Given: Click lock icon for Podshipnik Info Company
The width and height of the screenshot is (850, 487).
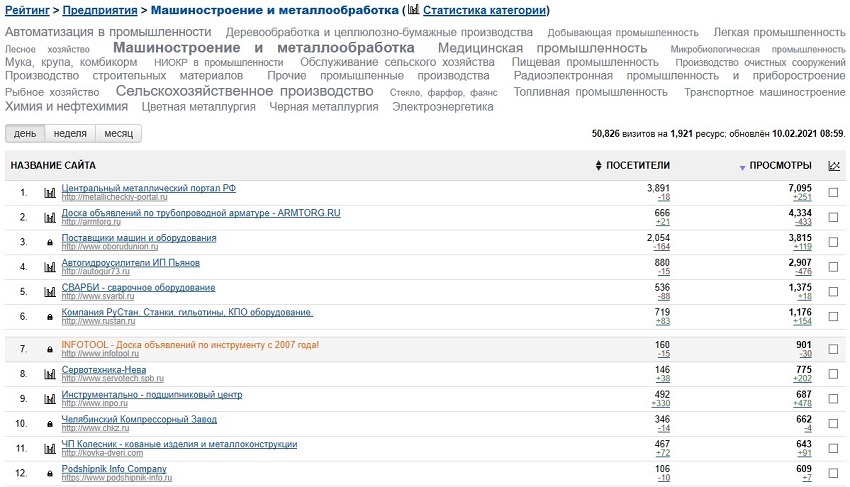Looking at the screenshot, I should point(50,473).
